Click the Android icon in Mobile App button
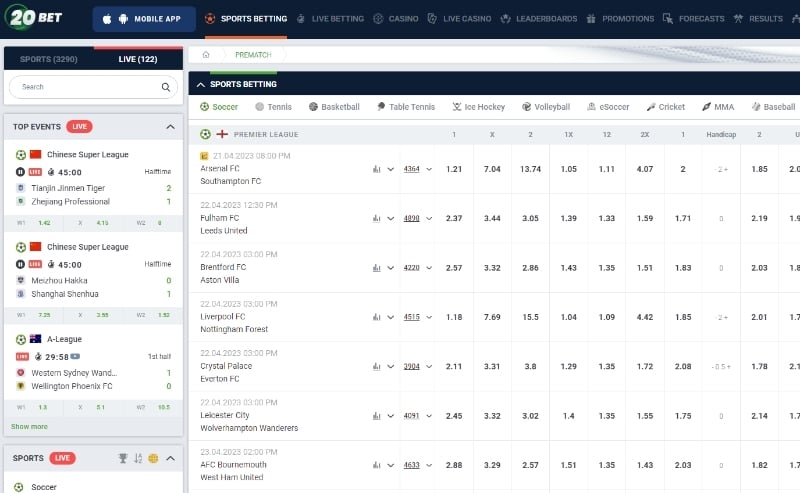The width and height of the screenshot is (800, 493). point(123,19)
